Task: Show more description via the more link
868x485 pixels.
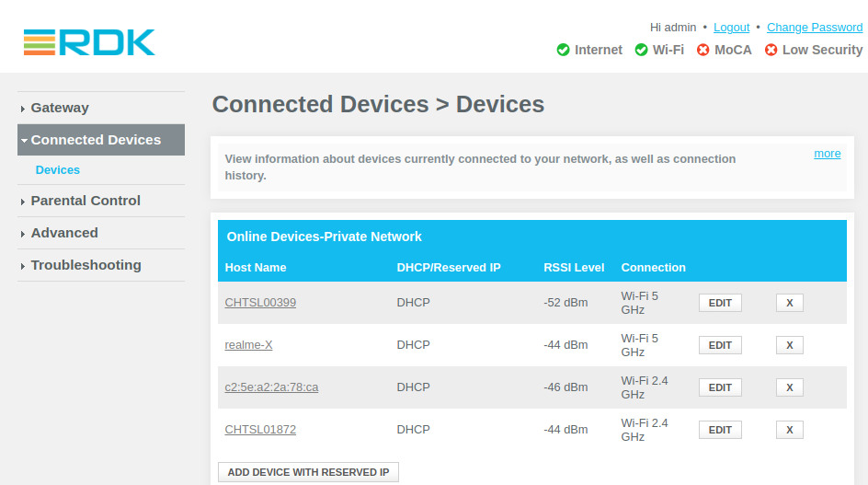Action: pyautogui.click(x=827, y=154)
